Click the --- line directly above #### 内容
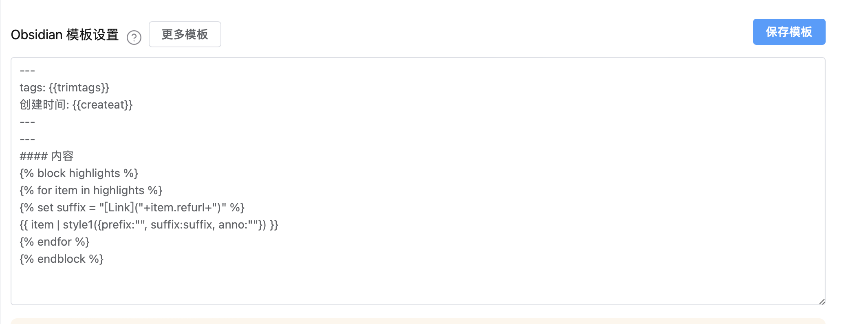Image resolution: width=868 pixels, height=324 pixels. 27,139
